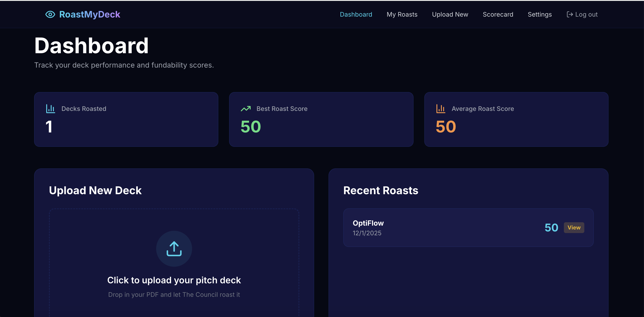
Task: Switch to the Upload New tab
Action: pyautogui.click(x=450, y=15)
